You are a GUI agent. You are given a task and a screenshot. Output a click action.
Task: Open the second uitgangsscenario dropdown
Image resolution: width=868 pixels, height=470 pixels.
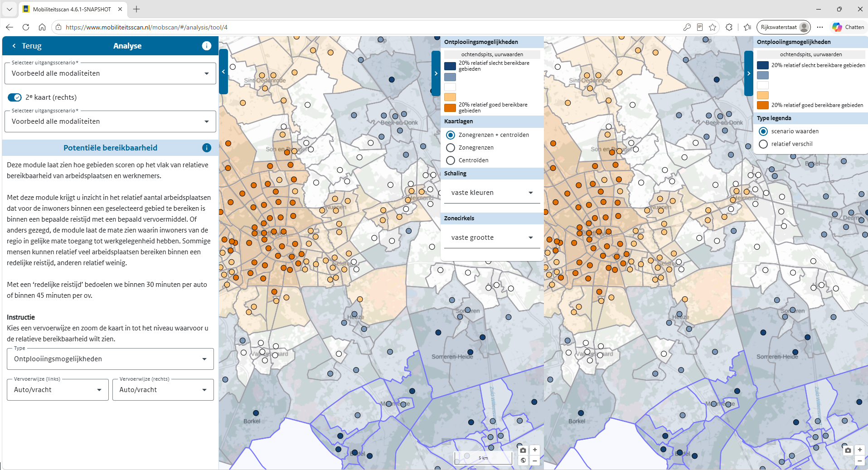click(x=110, y=121)
